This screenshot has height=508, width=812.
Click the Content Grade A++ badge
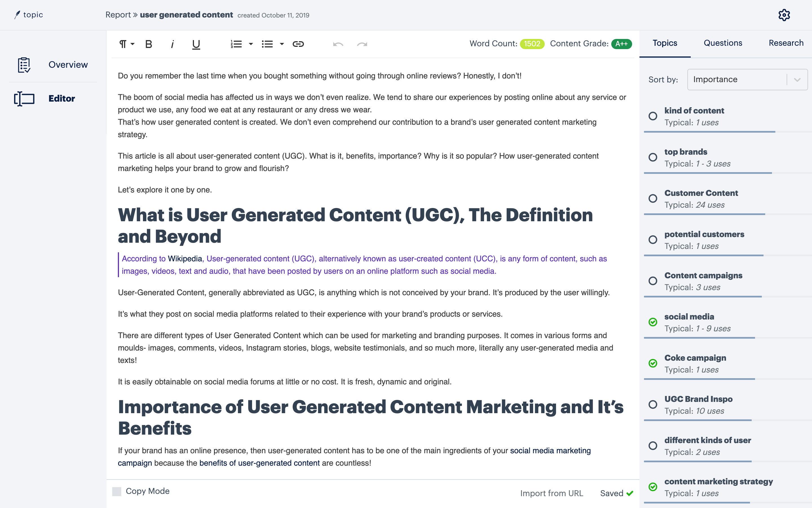(621, 44)
